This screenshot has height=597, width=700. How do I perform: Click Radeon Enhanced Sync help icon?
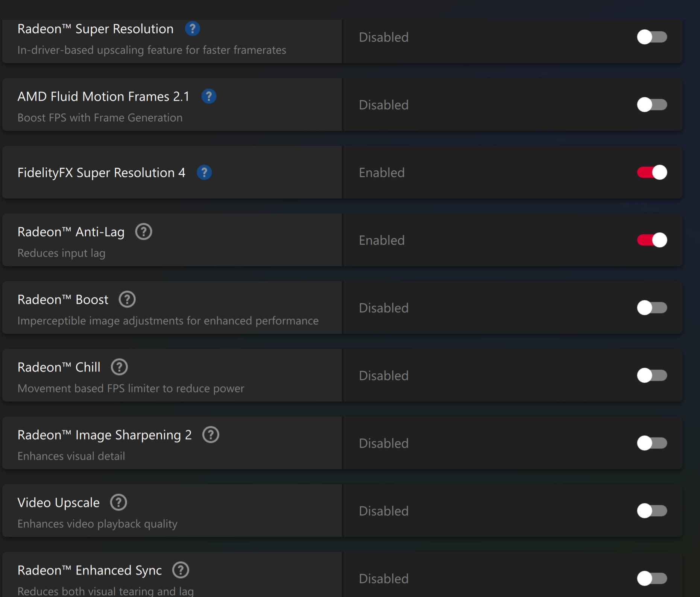[181, 570]
